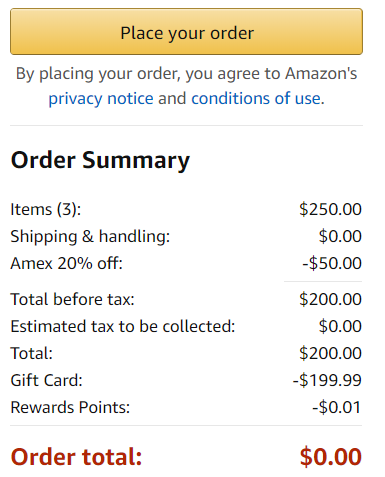
Task: Click the Estimated tax to be collected label
Action: pos(123,326)
